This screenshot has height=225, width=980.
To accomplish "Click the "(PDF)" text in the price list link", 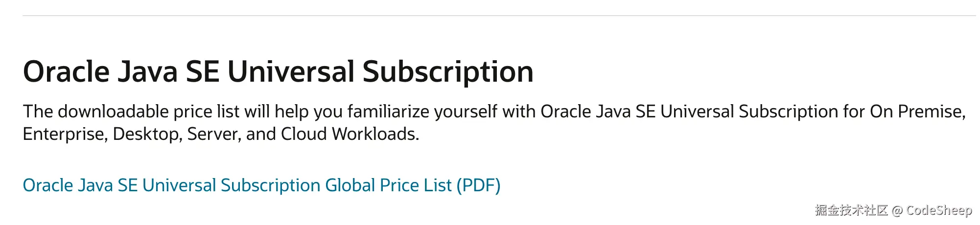I will pos(478,185).
